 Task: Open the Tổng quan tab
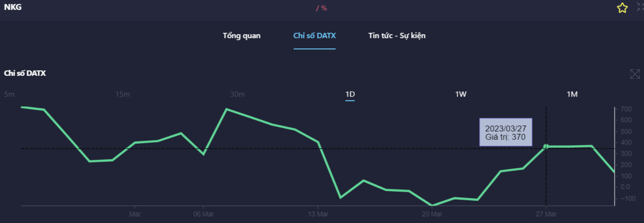tap(241, 36)
